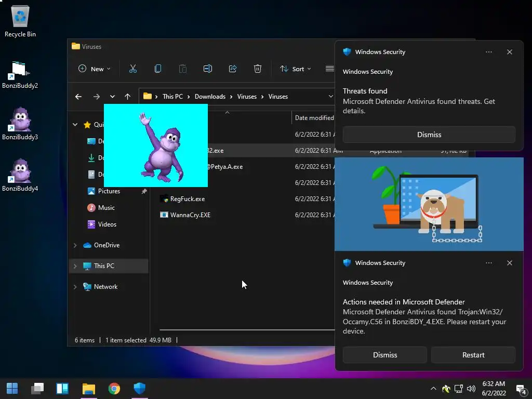Select This PC in address bar

coord(172,97)
